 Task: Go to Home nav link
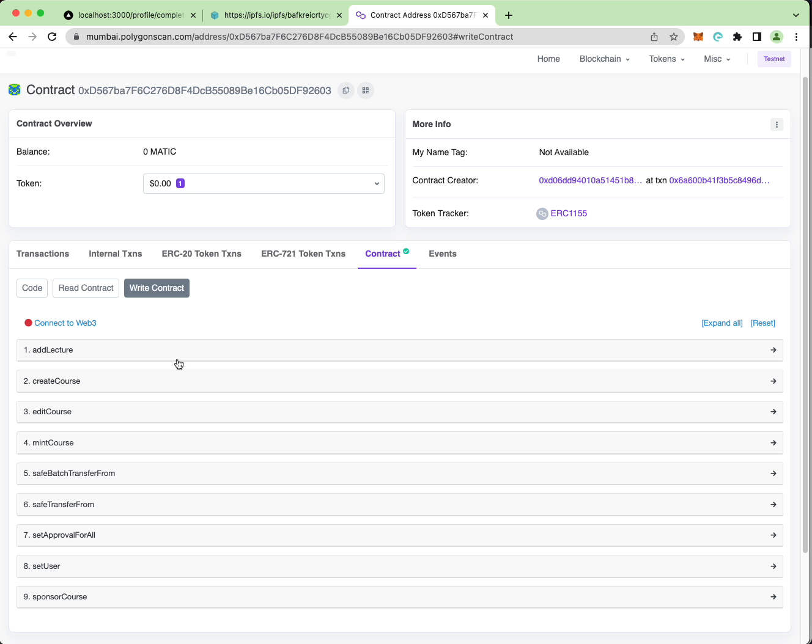point(548,59)
